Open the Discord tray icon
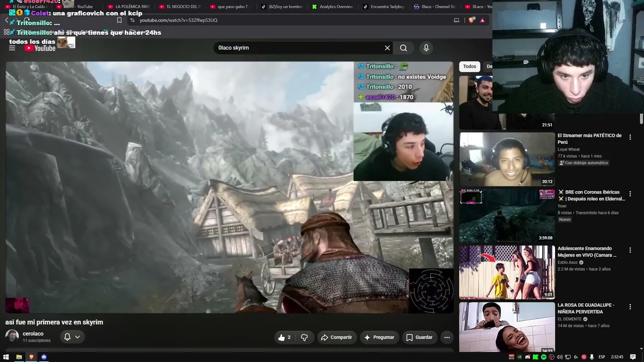The image size is (644, 362). [x=528, y=357]
